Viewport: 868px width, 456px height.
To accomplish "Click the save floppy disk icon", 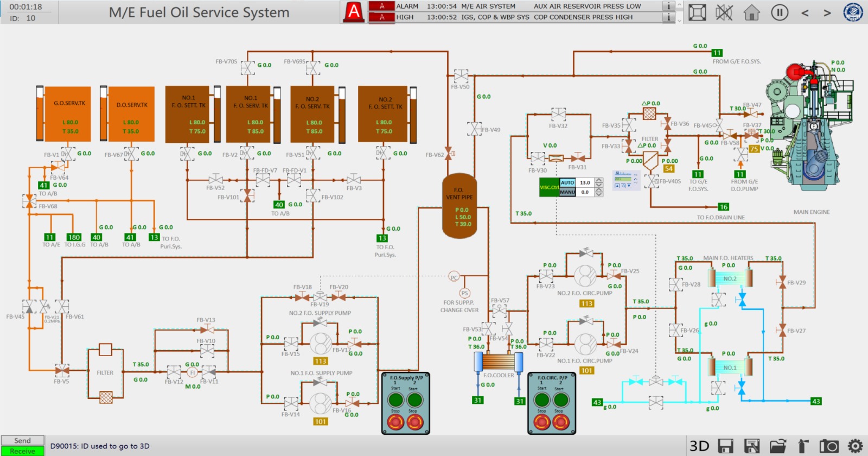I will point(725,446).
